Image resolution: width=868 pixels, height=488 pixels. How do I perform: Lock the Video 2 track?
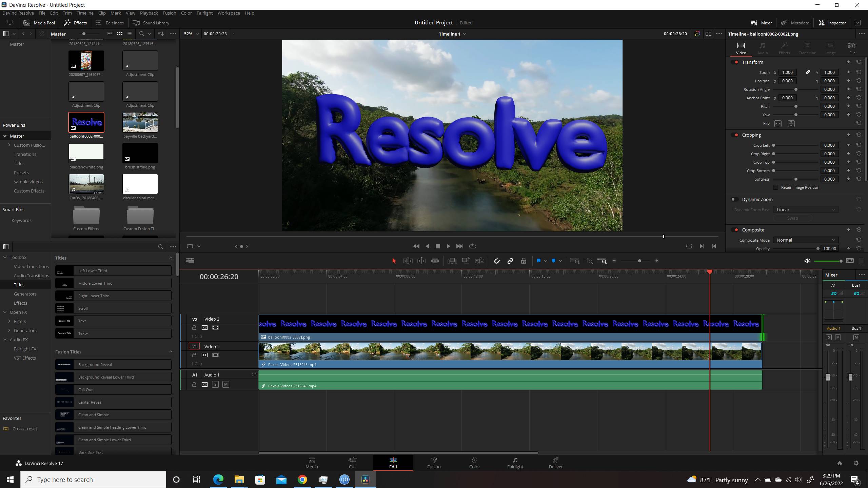tap(194, 328)
